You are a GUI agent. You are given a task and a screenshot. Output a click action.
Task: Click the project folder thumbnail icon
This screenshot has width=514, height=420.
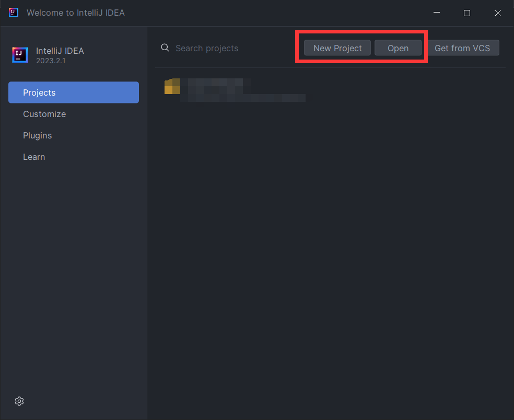[172, 87]
